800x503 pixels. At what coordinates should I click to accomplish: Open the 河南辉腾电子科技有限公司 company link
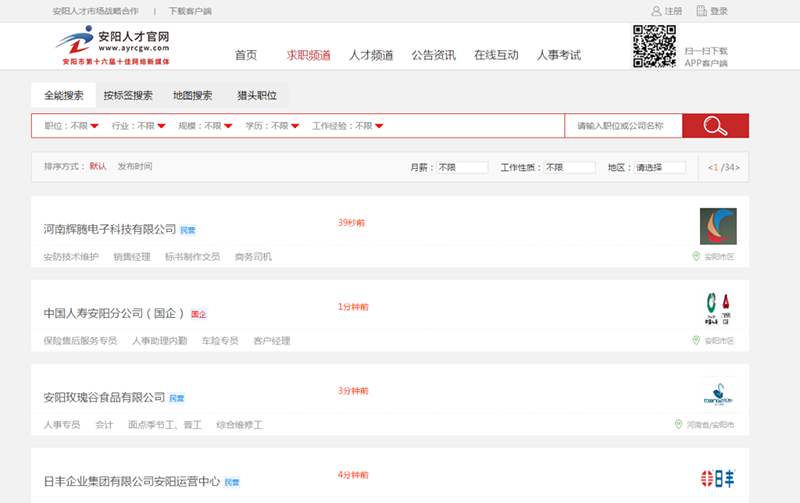(x=110, y=229)
